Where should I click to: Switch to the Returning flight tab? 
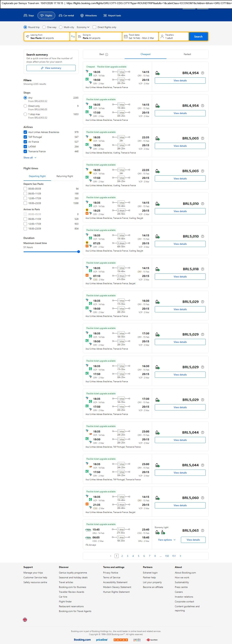coord(65,176)
